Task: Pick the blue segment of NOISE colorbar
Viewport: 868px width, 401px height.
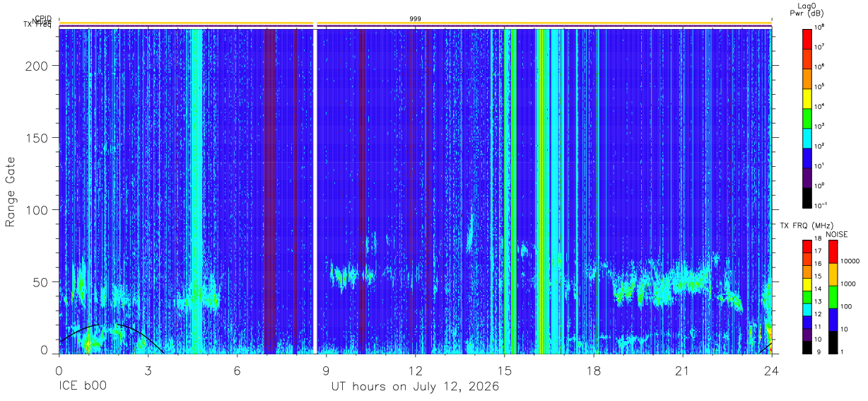Action: click(833, 319)
